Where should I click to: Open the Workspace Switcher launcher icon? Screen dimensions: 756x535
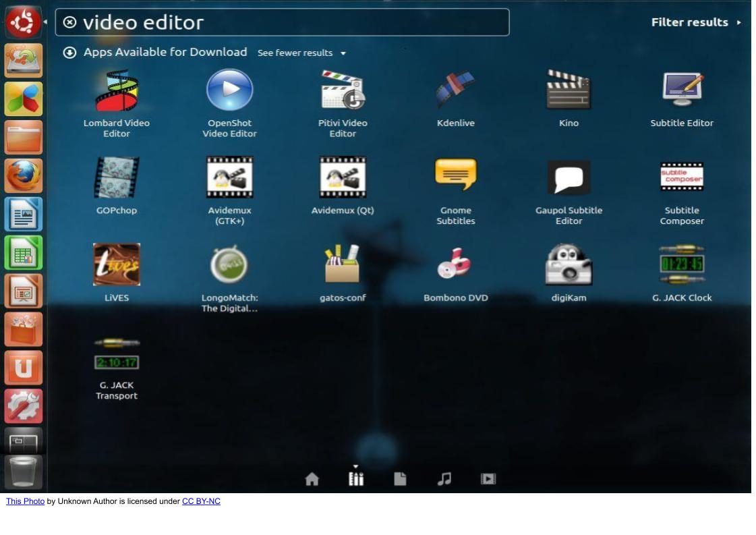pos(23,440)
